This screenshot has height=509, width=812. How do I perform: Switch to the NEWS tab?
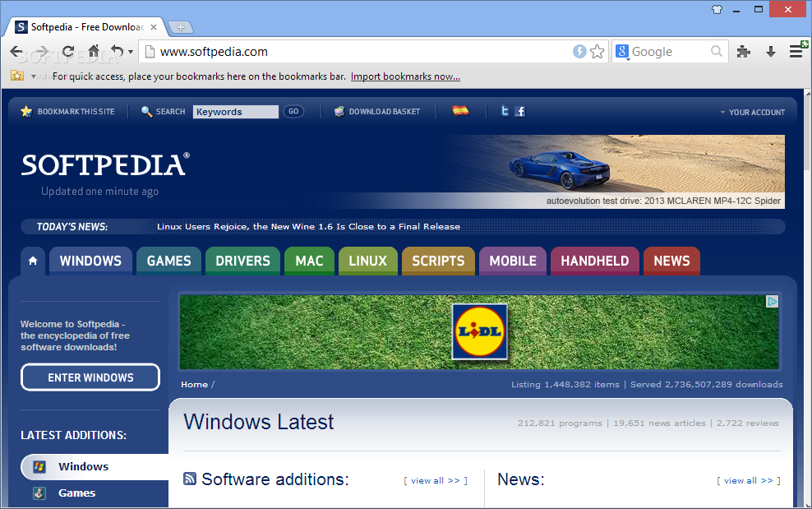671,261
